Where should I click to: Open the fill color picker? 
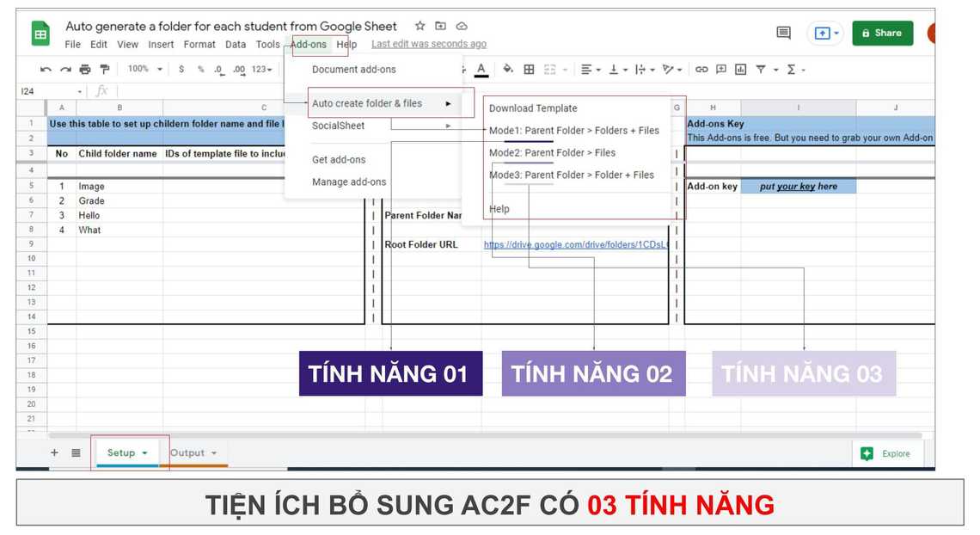point(507,70)
